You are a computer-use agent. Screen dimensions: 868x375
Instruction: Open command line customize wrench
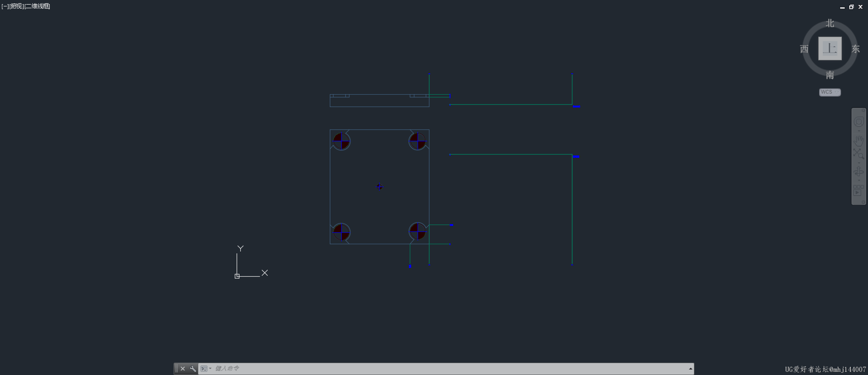point(193,369)
